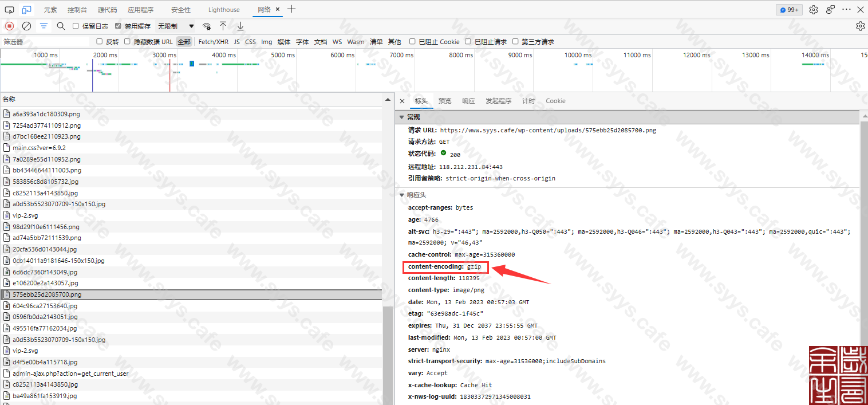Open the 计时 tab
This screenshot has width=868, height=405.
(528, 101)
